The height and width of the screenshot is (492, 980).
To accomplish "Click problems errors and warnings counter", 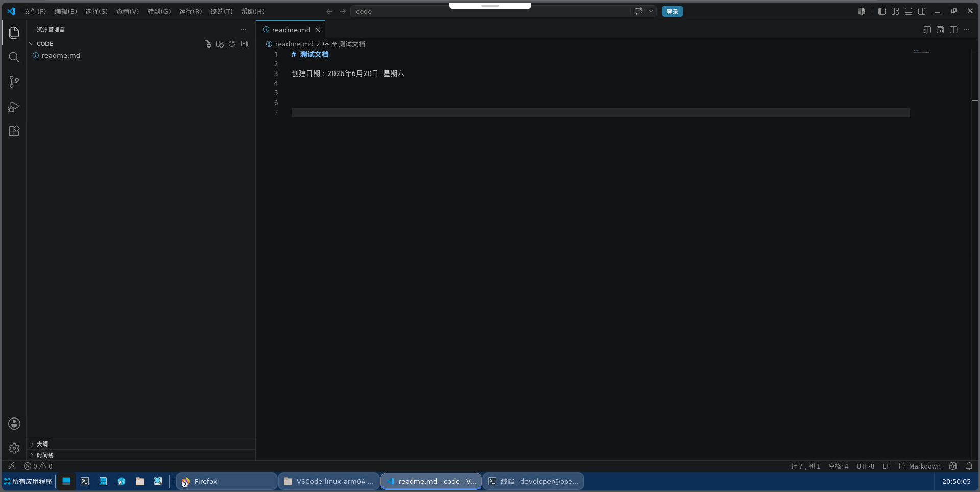I will point(38,466).
